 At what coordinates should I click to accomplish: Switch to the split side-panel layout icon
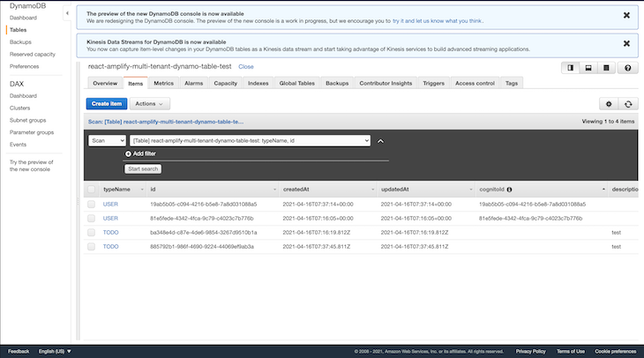[x=571, y=68]
